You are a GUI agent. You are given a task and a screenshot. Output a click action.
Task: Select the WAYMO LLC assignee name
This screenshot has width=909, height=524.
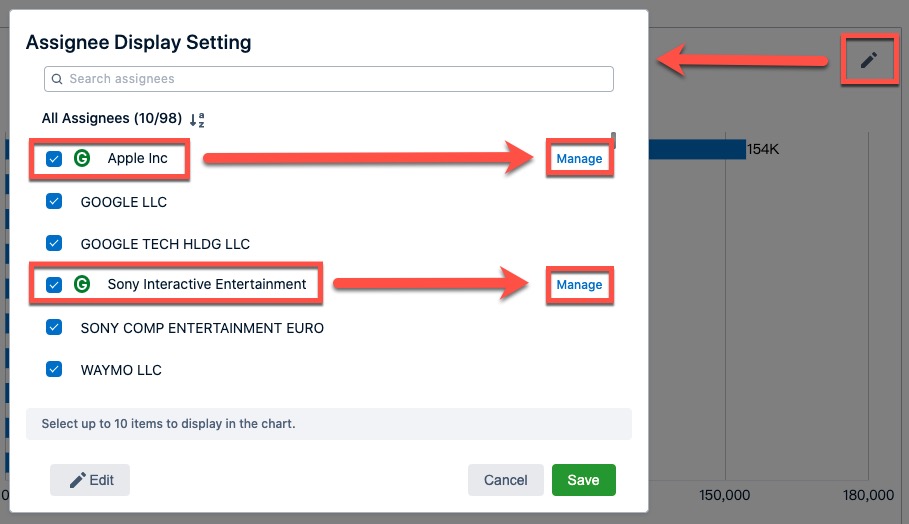tap(121, 370)
